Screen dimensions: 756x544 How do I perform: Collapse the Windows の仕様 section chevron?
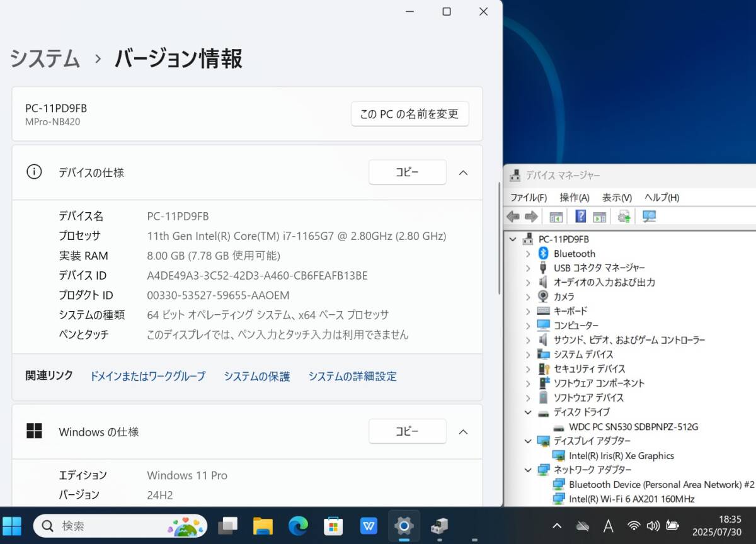coord(463,432)
